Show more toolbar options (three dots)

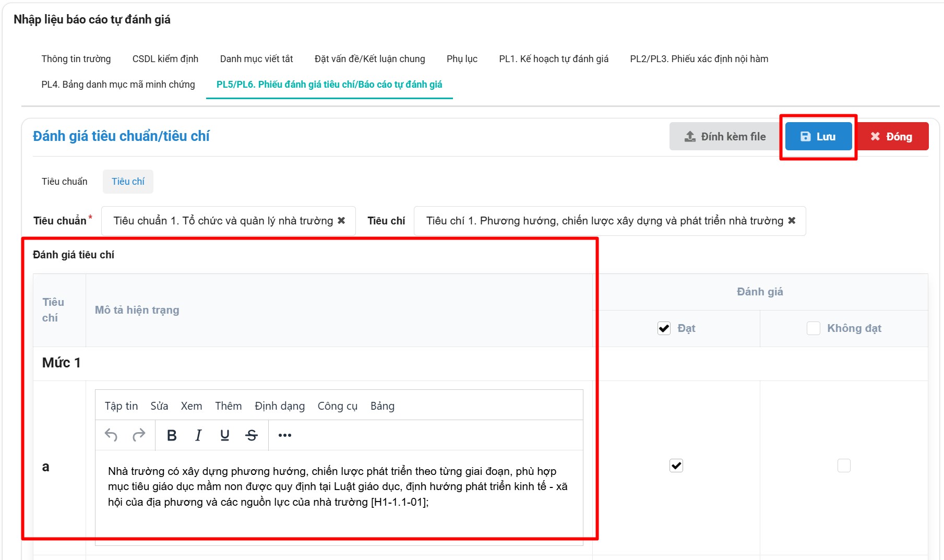point(285,435)
